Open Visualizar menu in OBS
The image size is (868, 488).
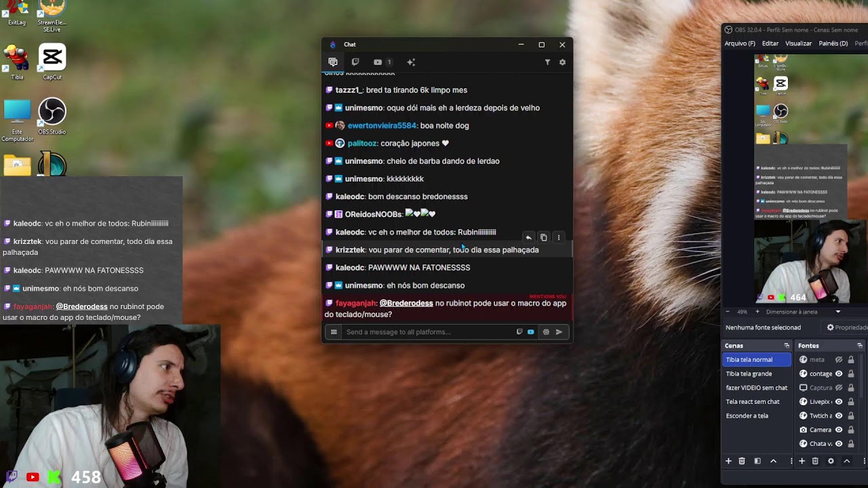(x=798, y=43)
